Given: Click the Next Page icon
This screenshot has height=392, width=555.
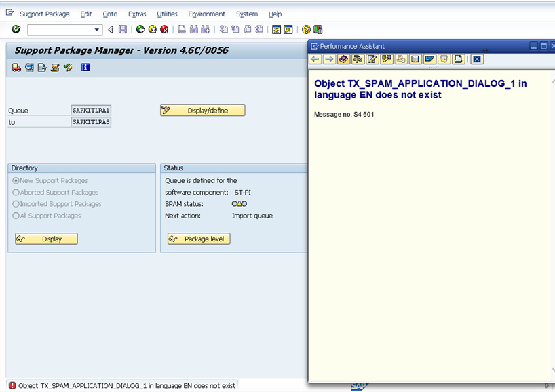Looking at the screenshot, I should (x=248, y=29).
